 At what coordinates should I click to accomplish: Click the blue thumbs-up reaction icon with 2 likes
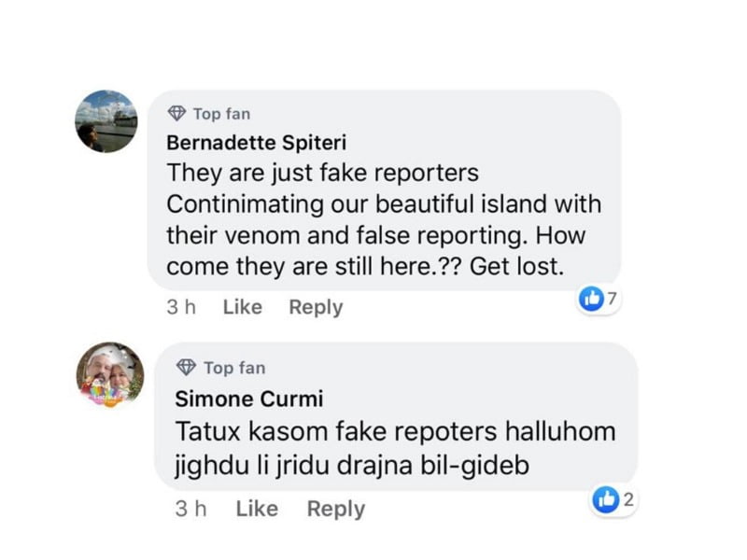(606, 500)
